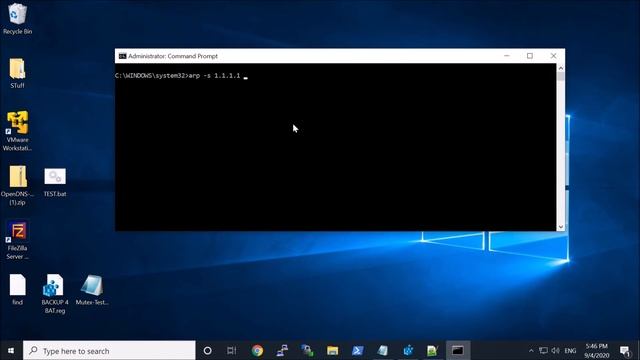Open the volume control tray icon
Image resolution: width=640 pixels, height=360 pixels.
pos(555,351)
